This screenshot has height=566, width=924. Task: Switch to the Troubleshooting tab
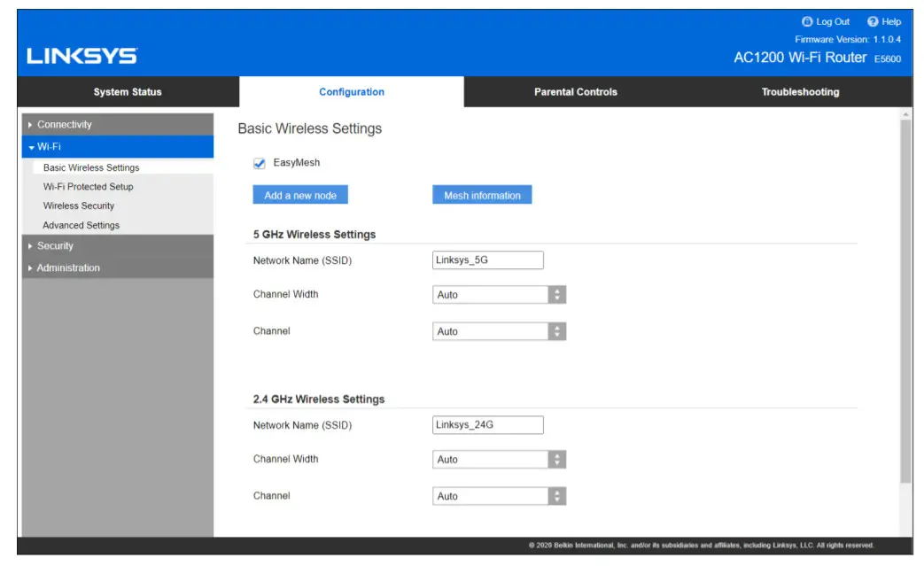click(x=800, y=92)
